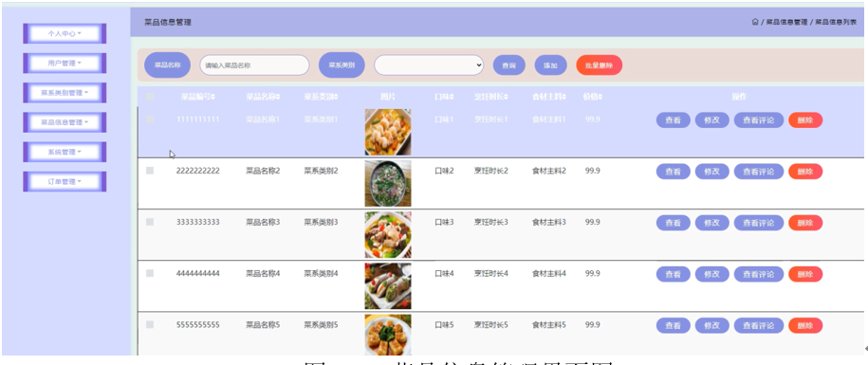Expand the 用户管理 sidebar menu
Image resolution: width=868 pixels, height=365 pixels.
coord(65,63)
